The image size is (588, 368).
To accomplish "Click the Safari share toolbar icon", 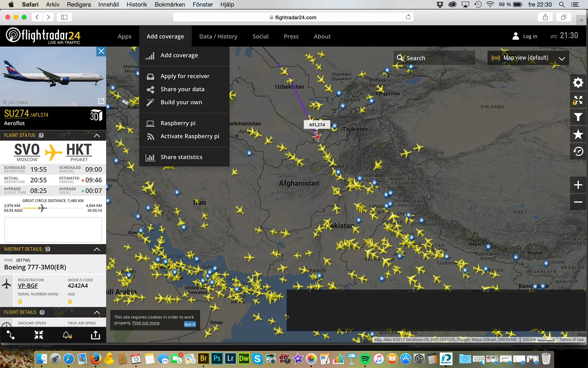I will point(545,17).
